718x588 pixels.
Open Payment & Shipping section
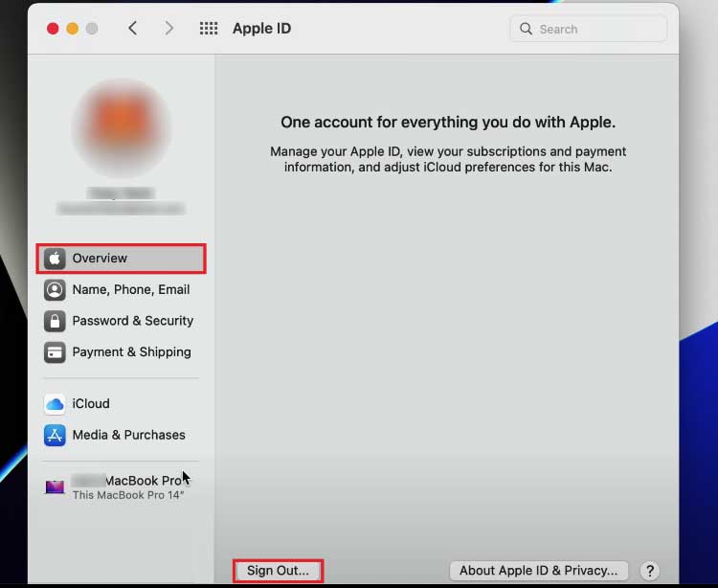[122, 352]
